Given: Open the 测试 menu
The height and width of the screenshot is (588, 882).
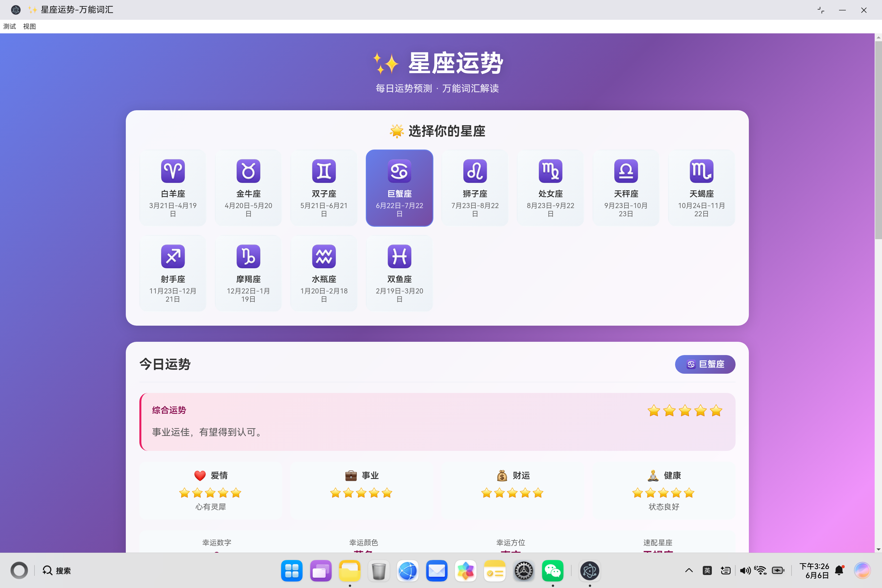Looking at the screenshot, I should point(10,26).
